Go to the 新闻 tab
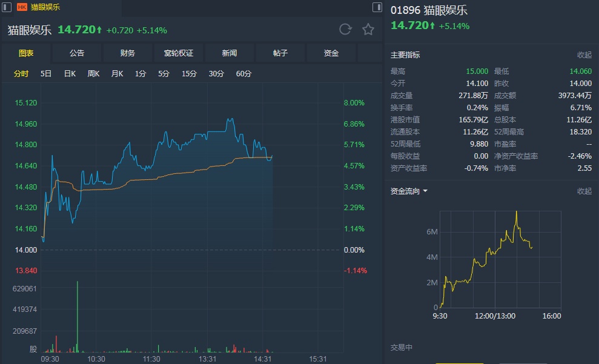This screenshot has width=599, height=364. (x=230, y=53)
